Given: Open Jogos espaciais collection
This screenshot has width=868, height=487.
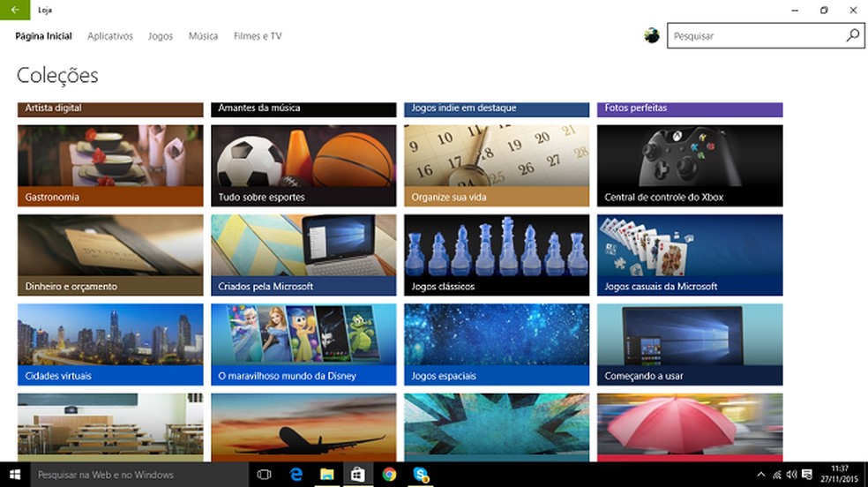Looking at the screenshot, I should pyautogui.click(x=497, y=344).
